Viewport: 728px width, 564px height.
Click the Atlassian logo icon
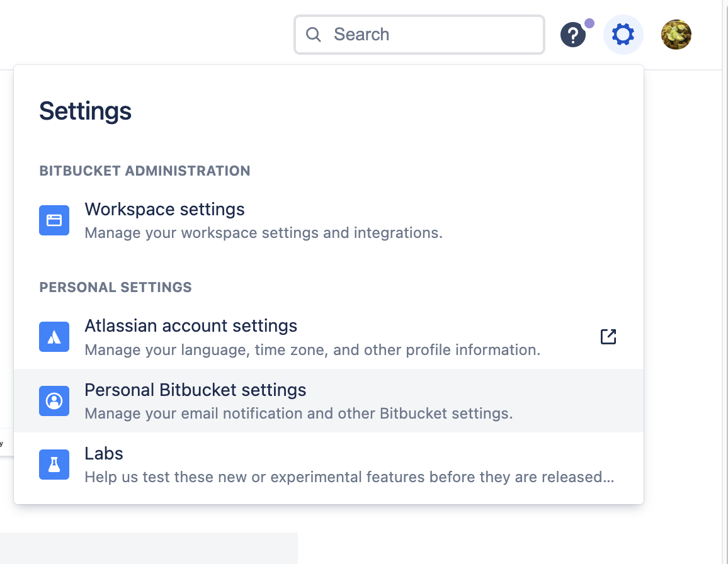(x=54, y=337)
